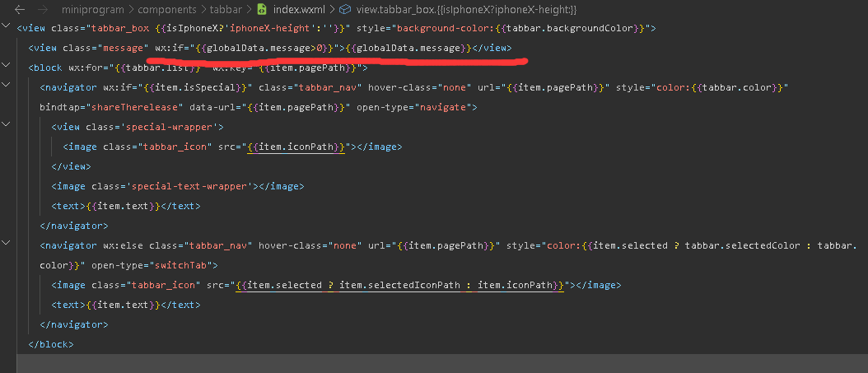Image resolution: width=868 pixels, height=373 pixels.
Task: Click the special-text-wrapper class name
Action: pyautogui.click(x=190, y=186)
